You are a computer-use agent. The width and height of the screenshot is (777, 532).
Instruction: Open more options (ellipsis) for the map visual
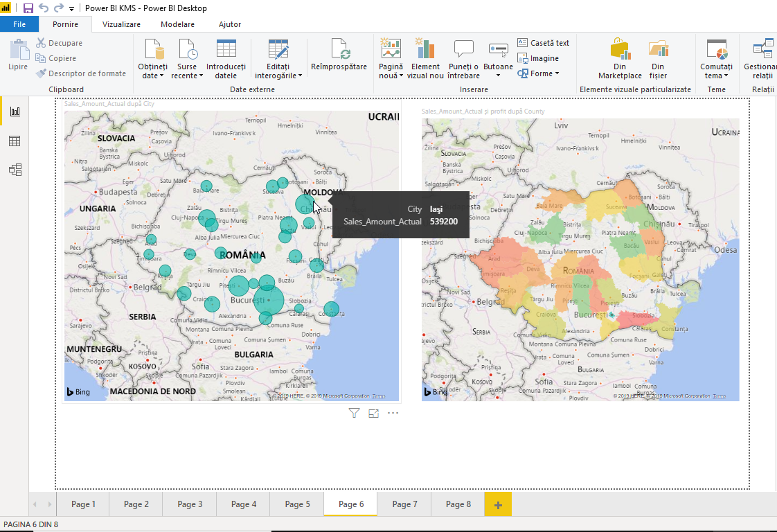point(393,412)
